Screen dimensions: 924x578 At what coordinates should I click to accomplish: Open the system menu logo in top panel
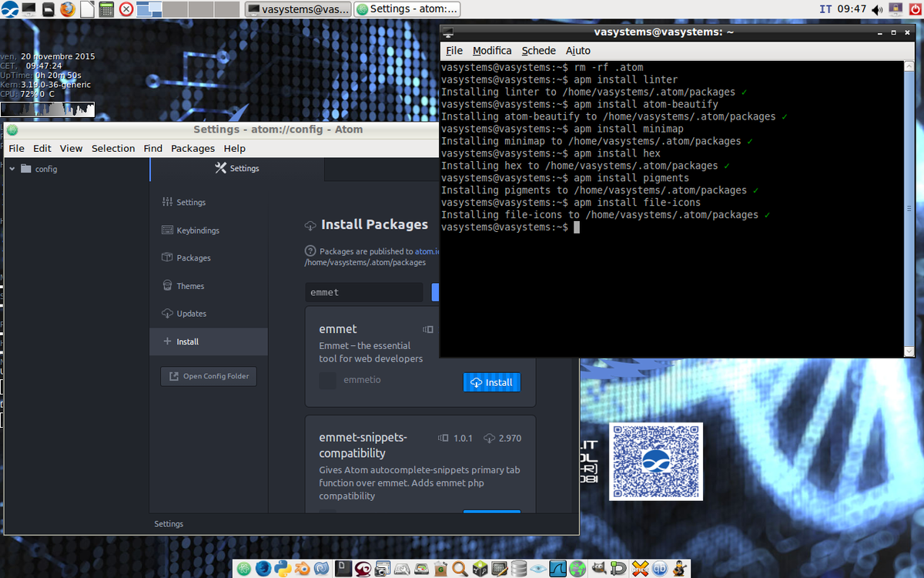point(9,9)
